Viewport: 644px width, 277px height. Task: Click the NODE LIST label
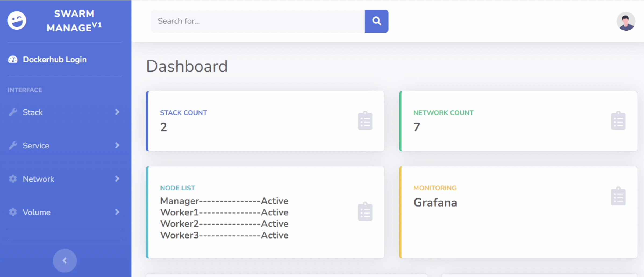point(178,188)
